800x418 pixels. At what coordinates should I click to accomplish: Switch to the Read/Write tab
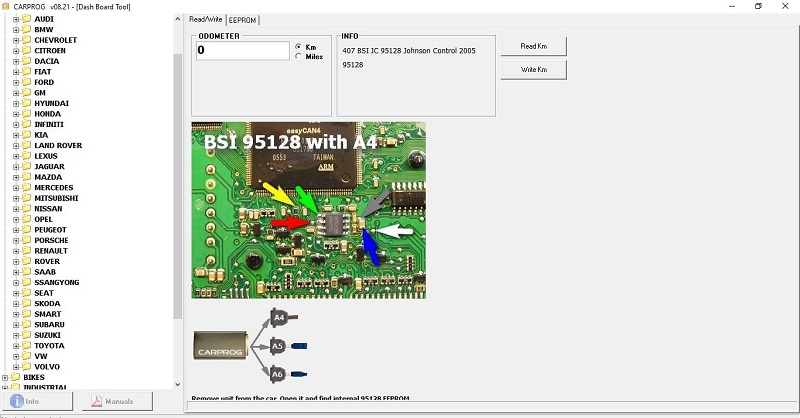pos(205,19)
